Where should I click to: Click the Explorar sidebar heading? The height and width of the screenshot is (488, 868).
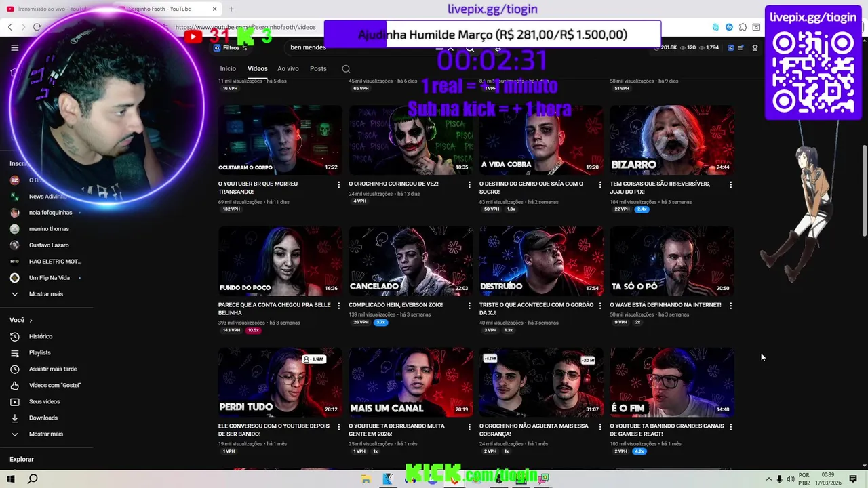[x=22, y=460]
